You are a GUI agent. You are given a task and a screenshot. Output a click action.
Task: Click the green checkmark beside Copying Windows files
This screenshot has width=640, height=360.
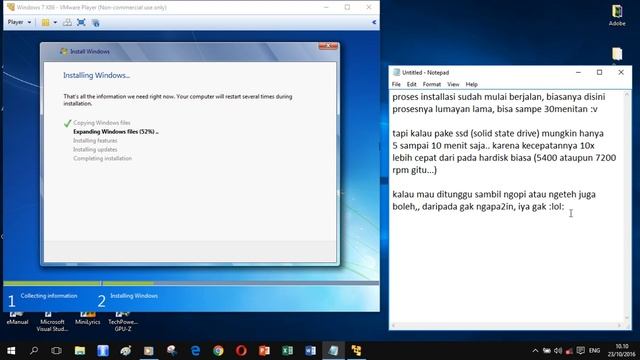coord(67,123)
